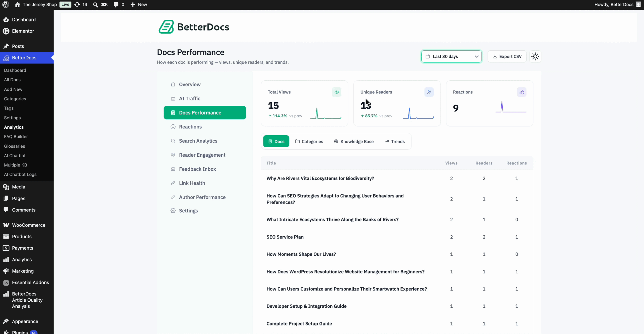This screenshot has height=334, width=644.
Task: Click the home icon beside The Jersey Shop
Action: pyautogui.click(x=17, y=5)
